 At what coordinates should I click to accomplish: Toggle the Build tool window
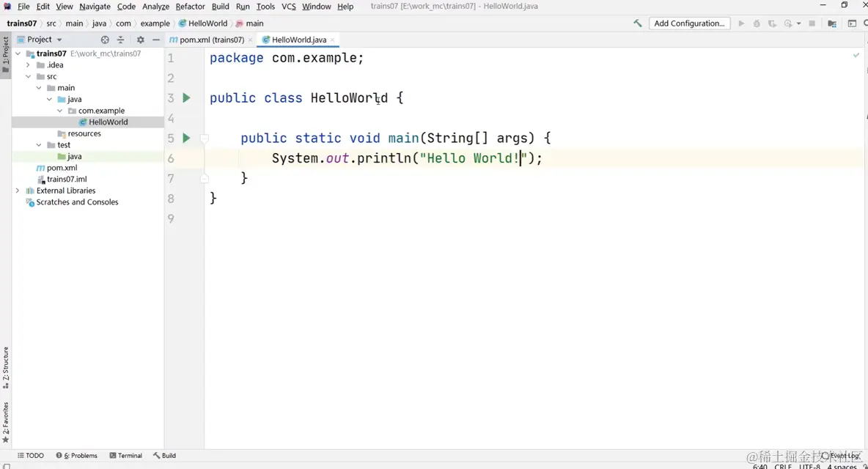164,456
